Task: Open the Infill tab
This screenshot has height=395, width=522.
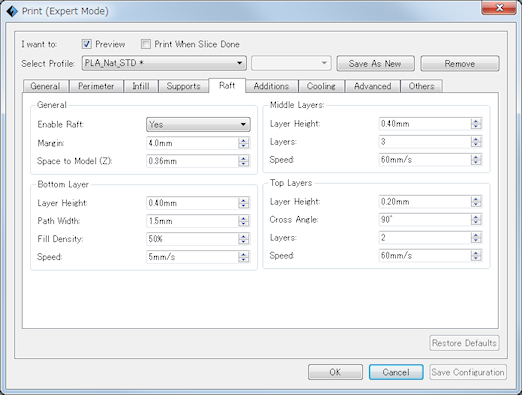Action: coord(141,86)
